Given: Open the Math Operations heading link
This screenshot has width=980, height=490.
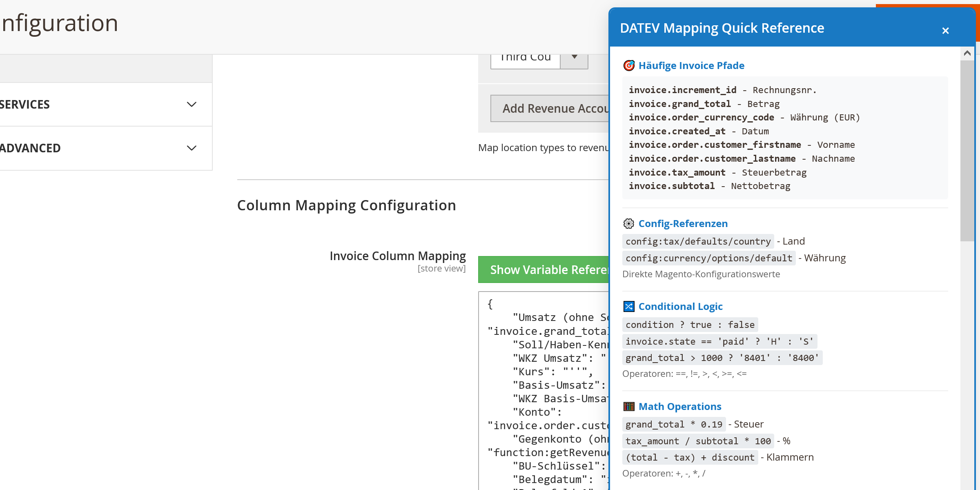Looking at the screenshot, I should point(679,406).
